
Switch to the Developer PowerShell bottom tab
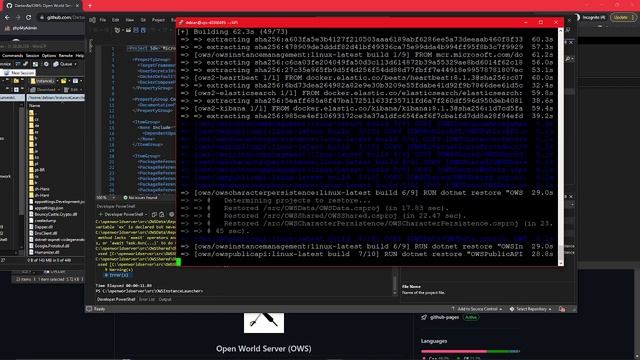tap(116, 300)
